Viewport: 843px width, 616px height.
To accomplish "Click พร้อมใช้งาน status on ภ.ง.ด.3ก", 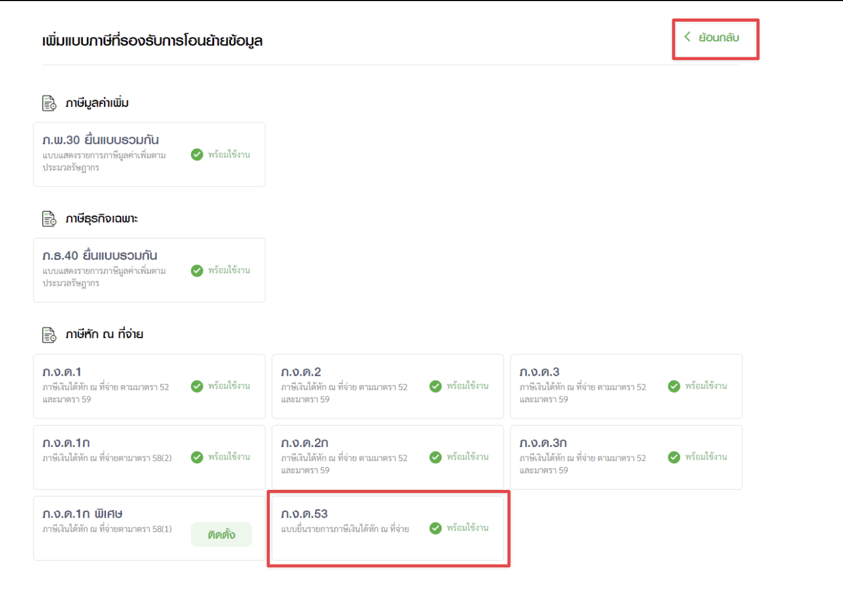I will (706, 457).
